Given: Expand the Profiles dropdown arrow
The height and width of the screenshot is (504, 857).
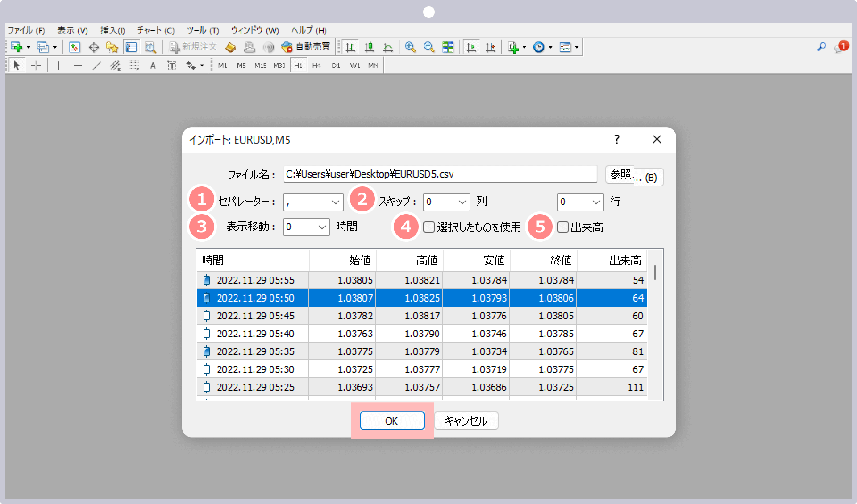Looking at the screenshot, I should pos(55,47).
